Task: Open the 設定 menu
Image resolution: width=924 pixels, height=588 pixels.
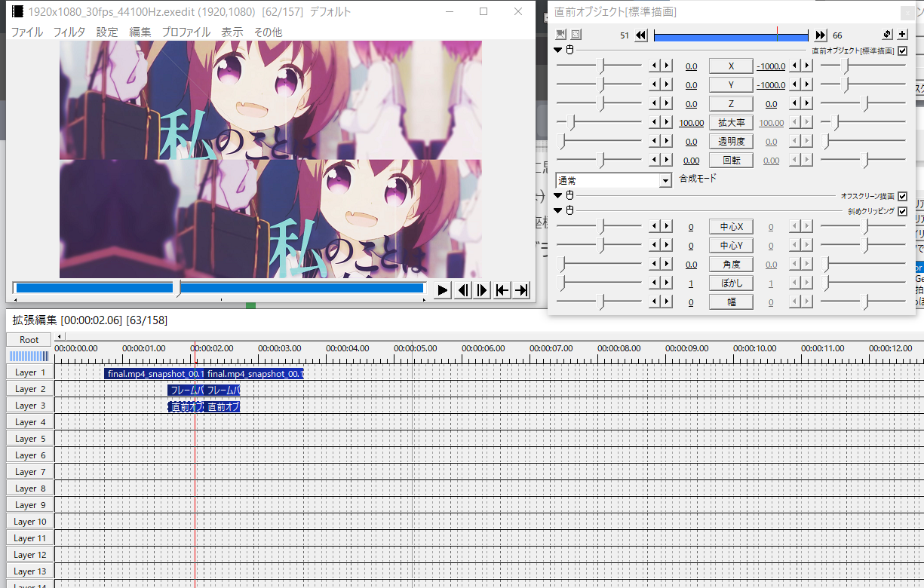Action: point(107,32)
